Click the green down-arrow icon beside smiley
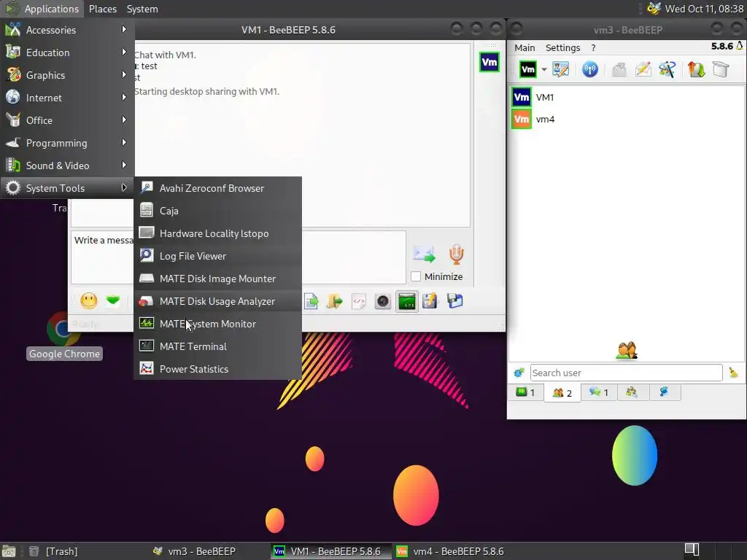 coord(113,300)
